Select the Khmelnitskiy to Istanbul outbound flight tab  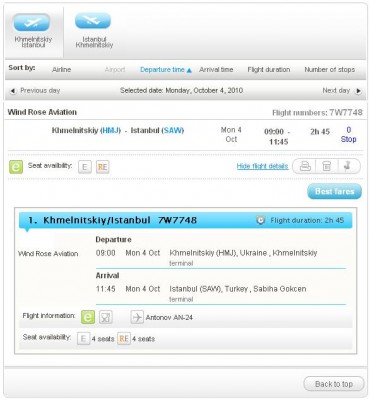click(x=32, y=31)
